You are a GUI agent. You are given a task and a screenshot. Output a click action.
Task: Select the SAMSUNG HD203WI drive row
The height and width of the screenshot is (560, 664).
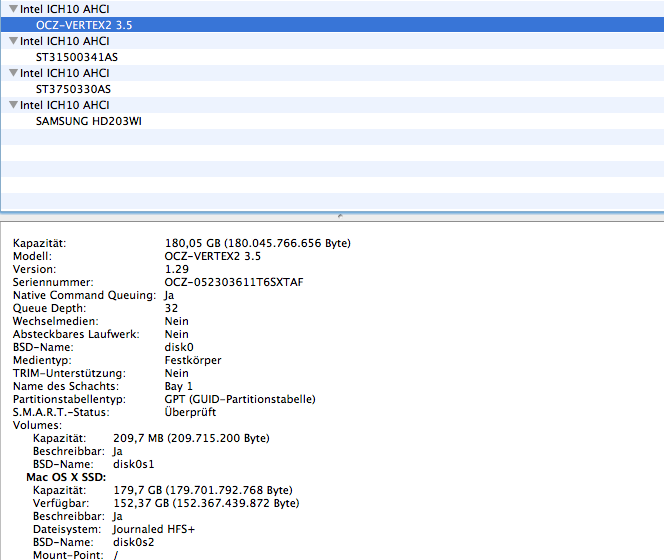coord(332,121)
